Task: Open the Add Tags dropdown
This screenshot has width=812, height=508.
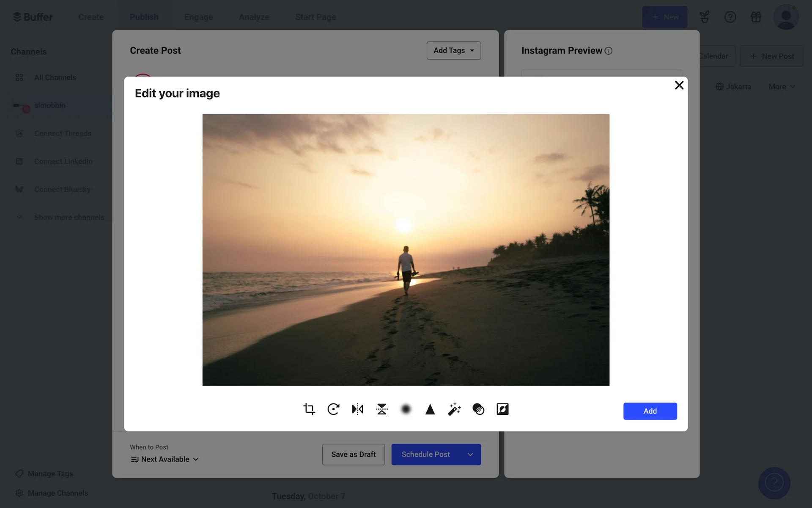Action: [x=453, y=50]
